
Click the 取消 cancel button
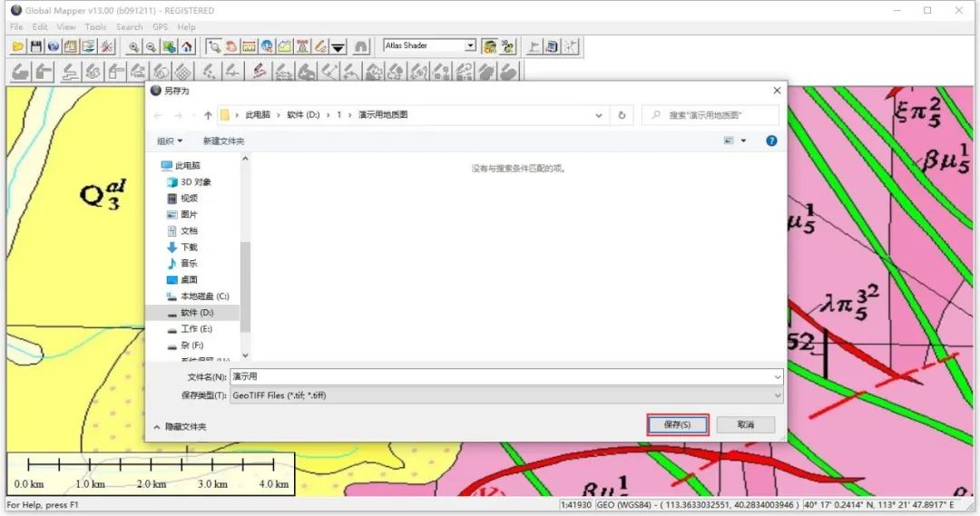(x=746, y=424)
